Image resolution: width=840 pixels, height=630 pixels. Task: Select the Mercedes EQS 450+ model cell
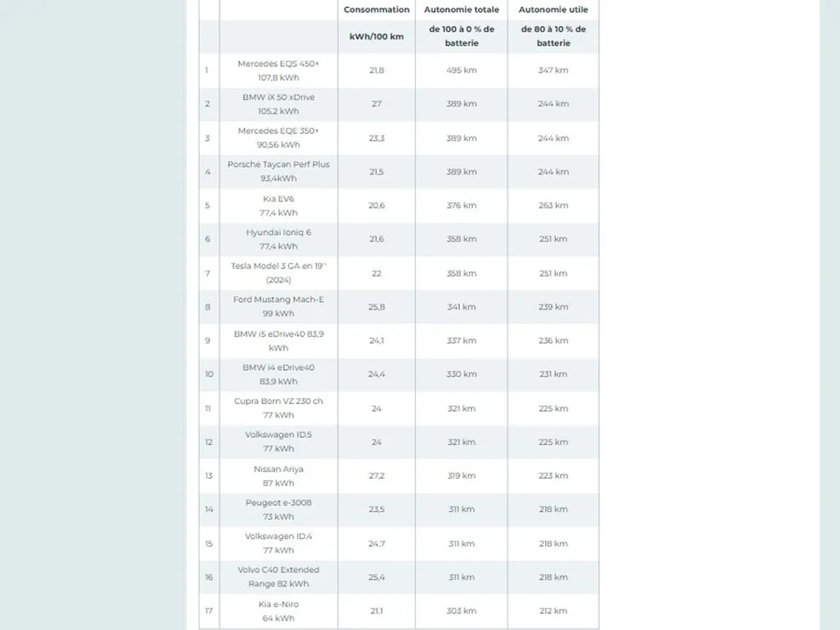pyautogui.click(x=279, y=71)
